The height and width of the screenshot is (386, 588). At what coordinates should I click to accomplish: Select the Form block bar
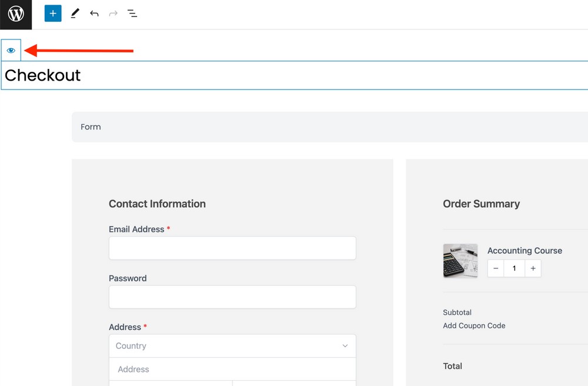tap(329, 127)
